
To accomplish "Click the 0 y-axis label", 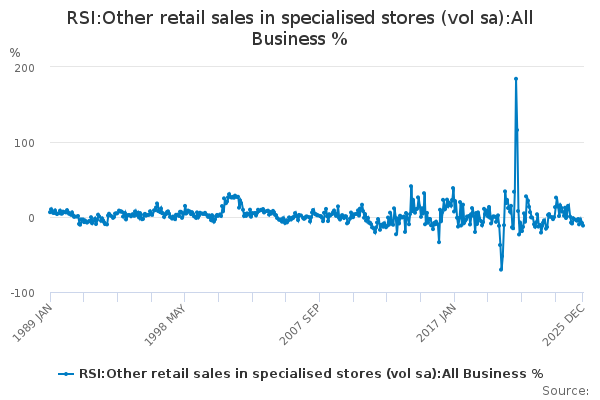I will coord(32,218).
